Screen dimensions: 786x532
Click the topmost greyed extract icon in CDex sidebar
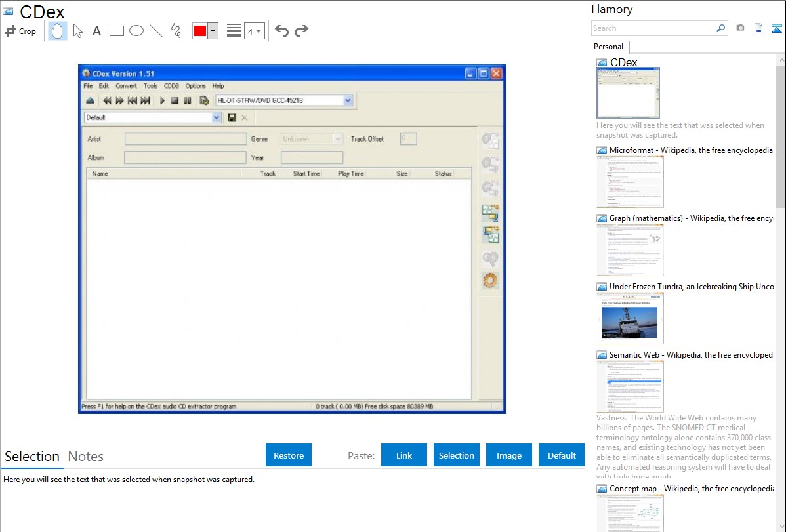[x=490, y=140]
